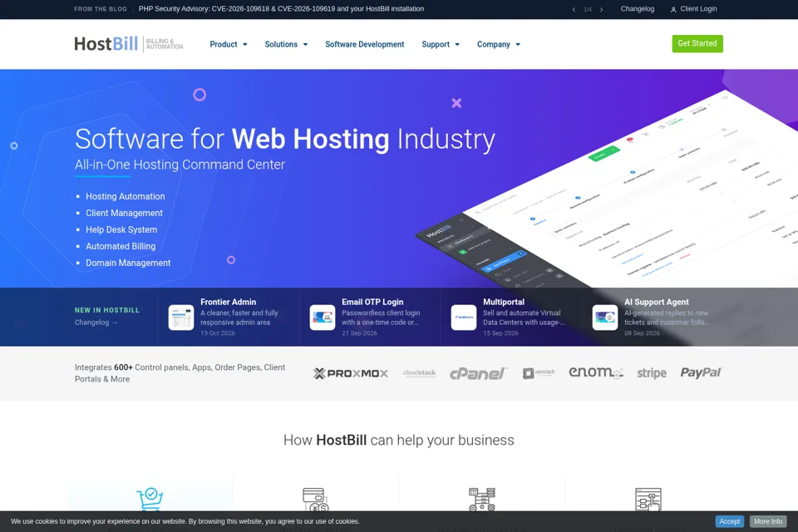Open Changelog under New in HostBill
The height and width of the screenshot is (532, 798).
tap(96, 323)
